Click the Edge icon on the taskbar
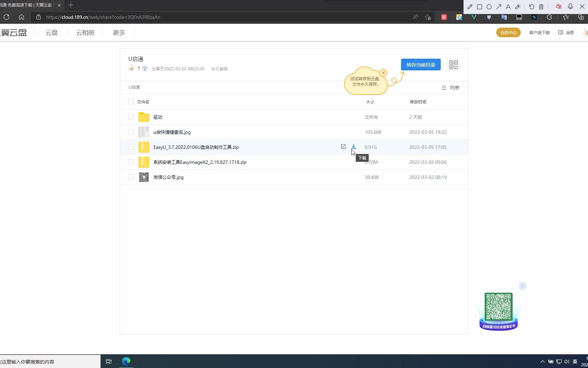Image resolution: width=588 pixels, height=368 pixels. pos(126,362)
